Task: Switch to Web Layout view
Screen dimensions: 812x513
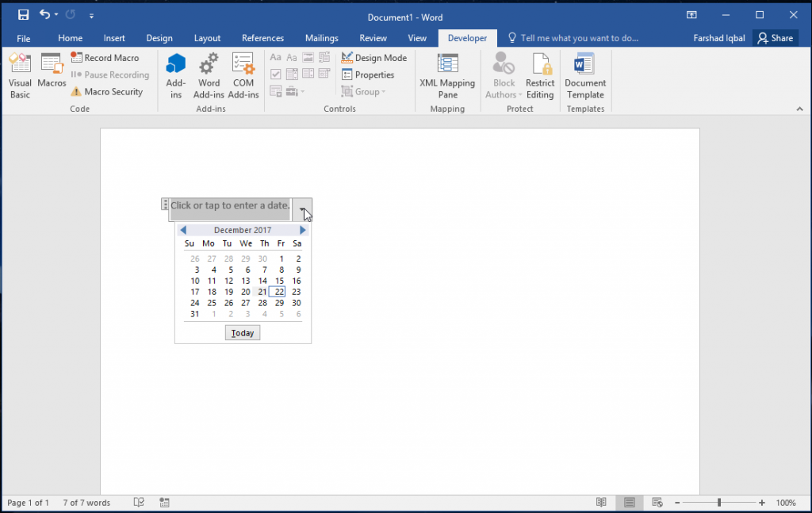Action: point(657,502)
